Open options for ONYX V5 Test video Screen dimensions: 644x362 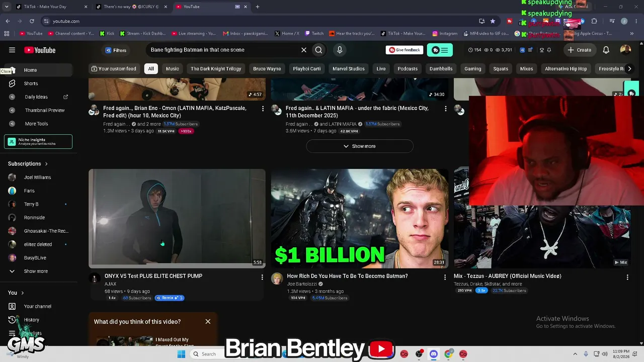pyautogui.click(x=262, y=277)
